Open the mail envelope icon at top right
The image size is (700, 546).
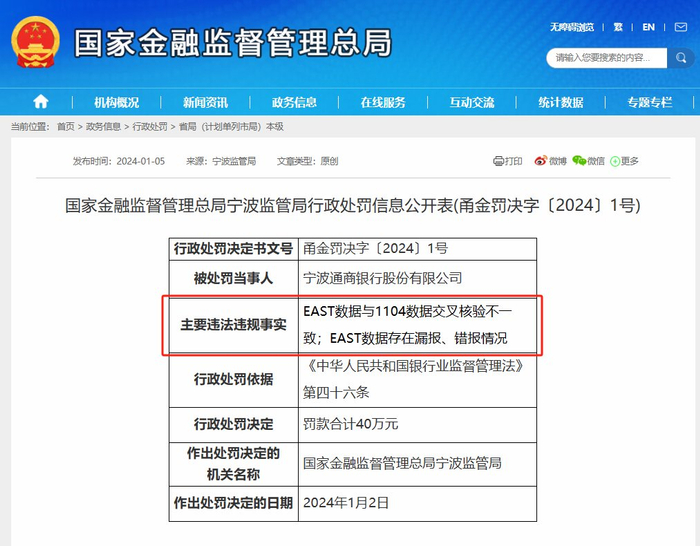click(681, 27)
